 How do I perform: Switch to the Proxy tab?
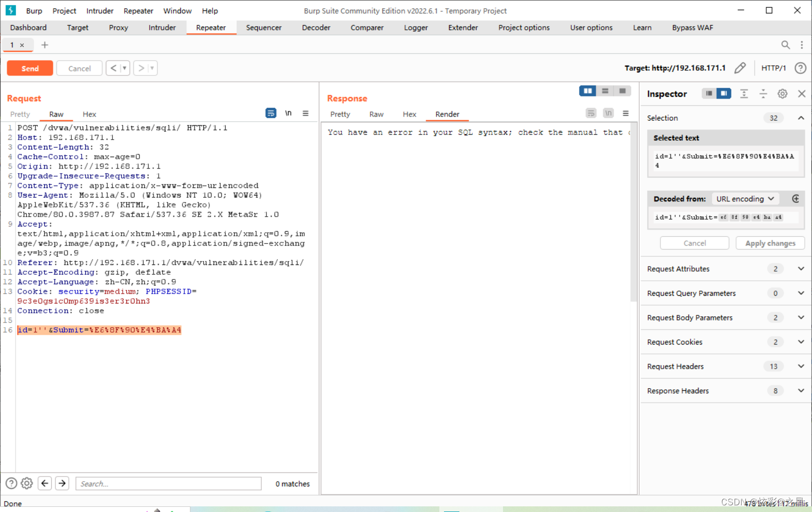(119, 28)
